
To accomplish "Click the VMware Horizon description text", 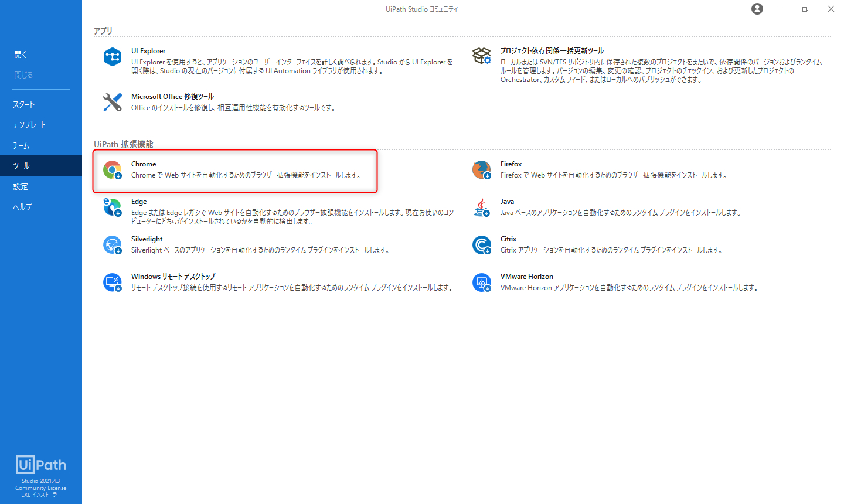I will 630,288.
